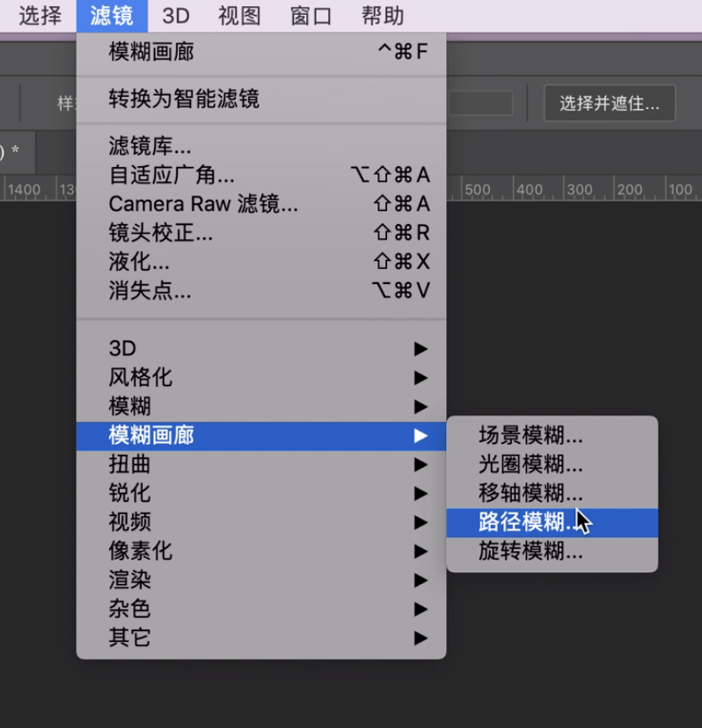702x728 pixels.
Task: Apply 模糊画廊 last filter at menu top
Action: [151, 52]
